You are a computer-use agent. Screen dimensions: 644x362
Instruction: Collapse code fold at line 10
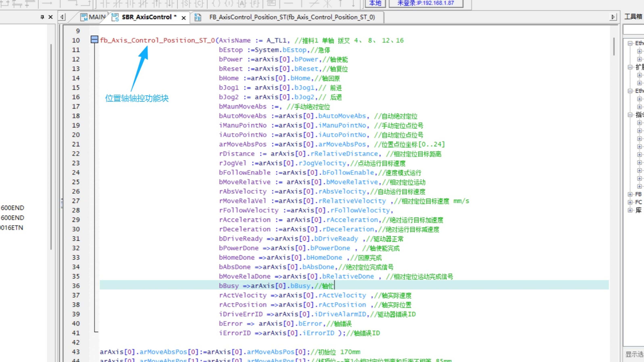[94, 40]
